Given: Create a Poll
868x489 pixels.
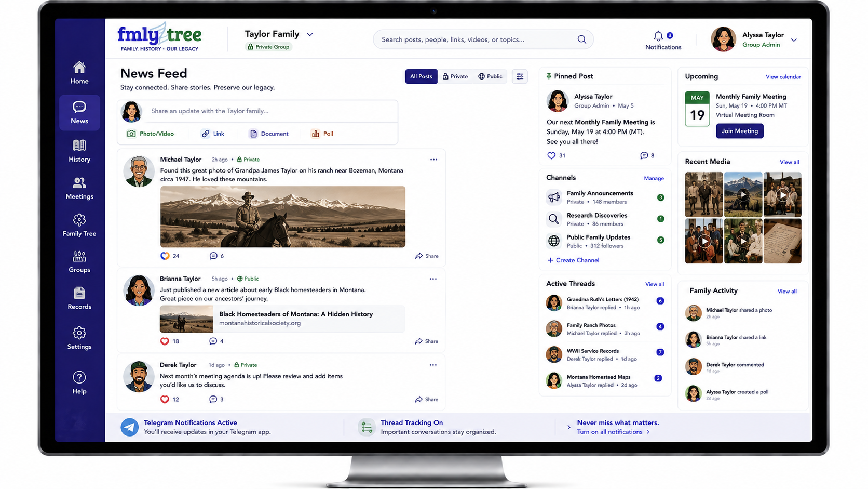Looking at the screenshot, I should pyautogui.click(x=322, y=134).
